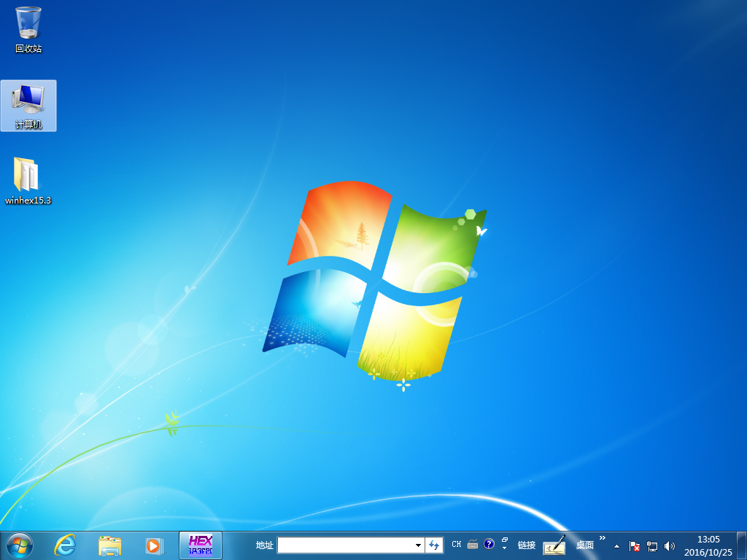Expand the Desktop toolbar chevron
Viewport: 747px width, 560px height.
pyautogui.click(x=602, y=538)
